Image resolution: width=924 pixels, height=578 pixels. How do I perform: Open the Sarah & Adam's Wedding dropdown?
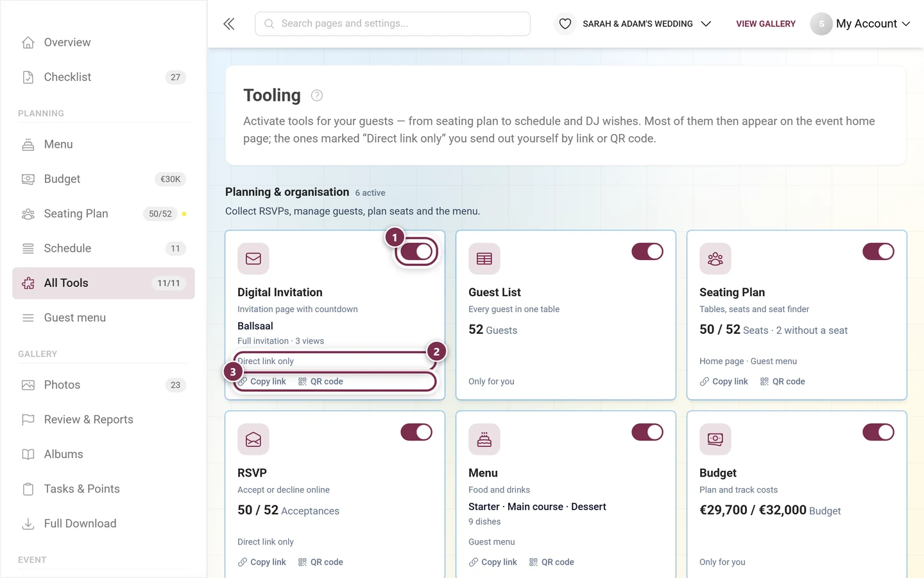coord(634,24)
